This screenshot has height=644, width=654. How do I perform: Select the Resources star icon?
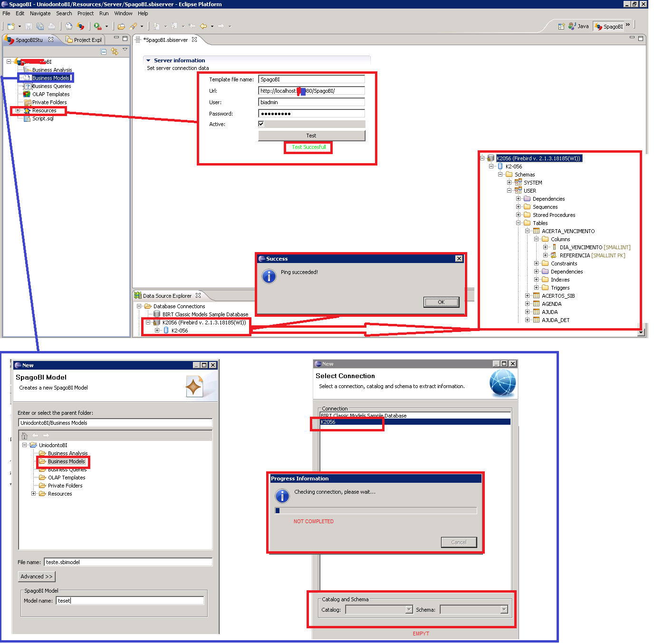(x=27, y=110)
